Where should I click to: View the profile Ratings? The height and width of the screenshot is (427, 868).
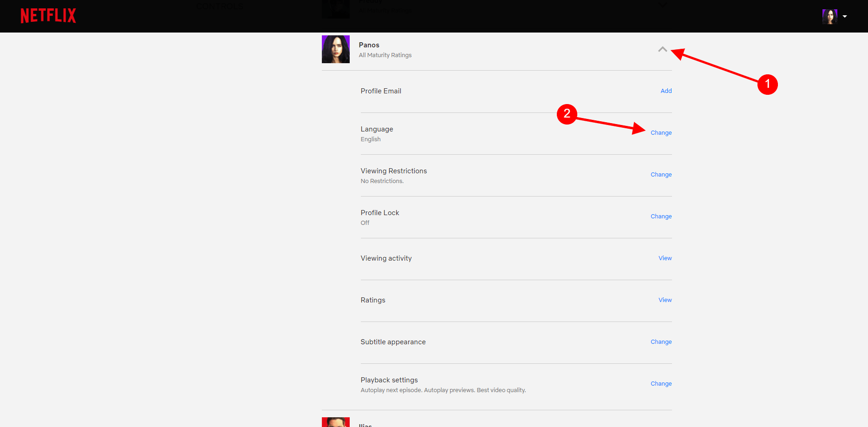point(665,300)
